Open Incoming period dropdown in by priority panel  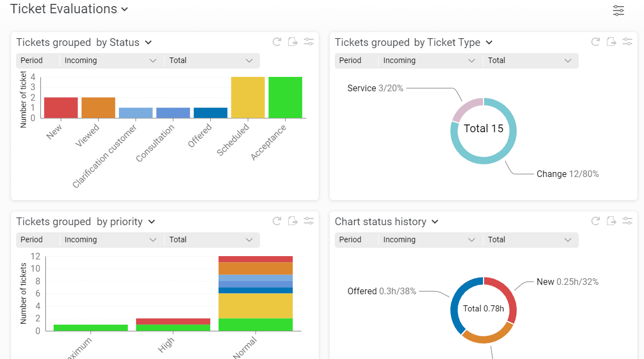110,240
